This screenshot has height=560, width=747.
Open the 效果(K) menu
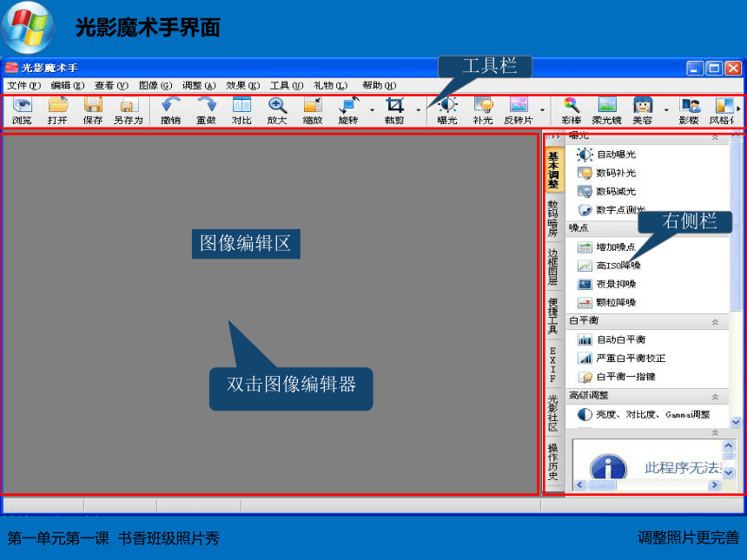pyautogui.click(x=243, y=86)
